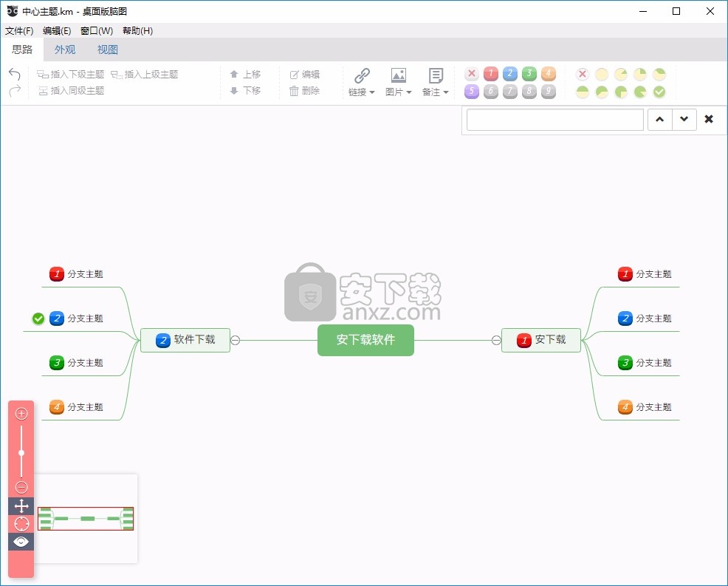Remove progress with the progress X icon

(583, 74)
